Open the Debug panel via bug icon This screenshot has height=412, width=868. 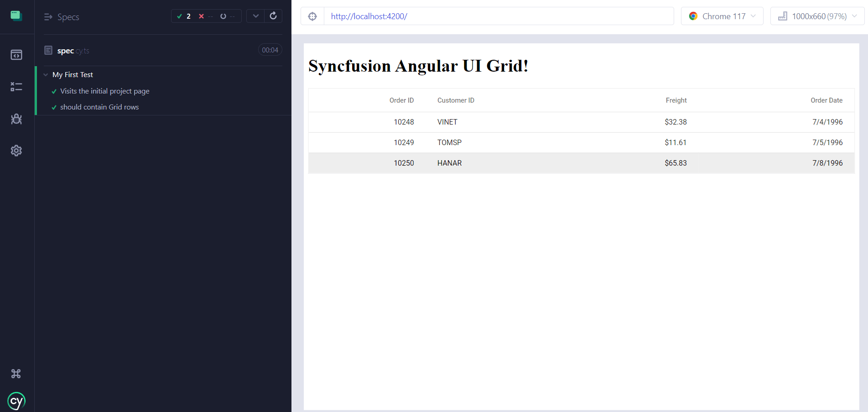pos(16,119)
